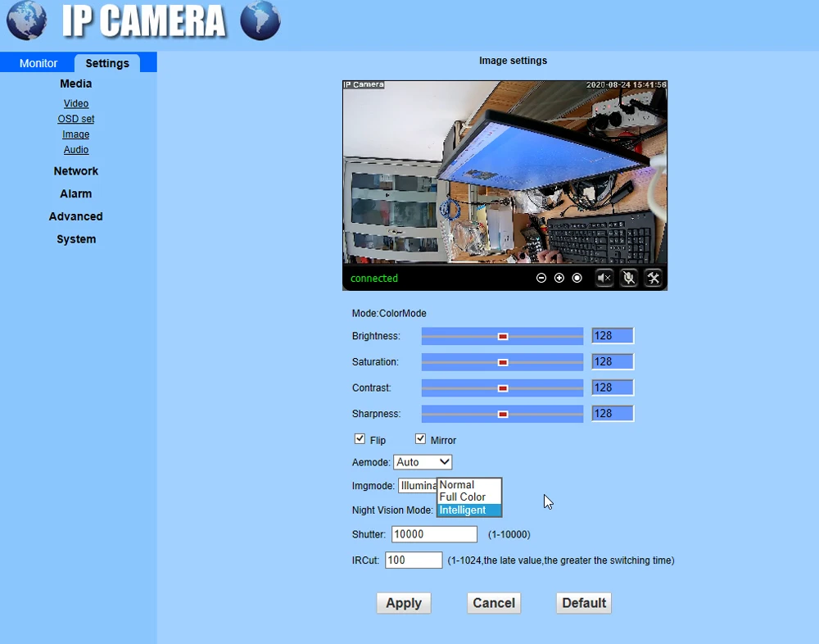819x644 pixels.
Task: Click the Shutter input field
Action: point(435,534)
